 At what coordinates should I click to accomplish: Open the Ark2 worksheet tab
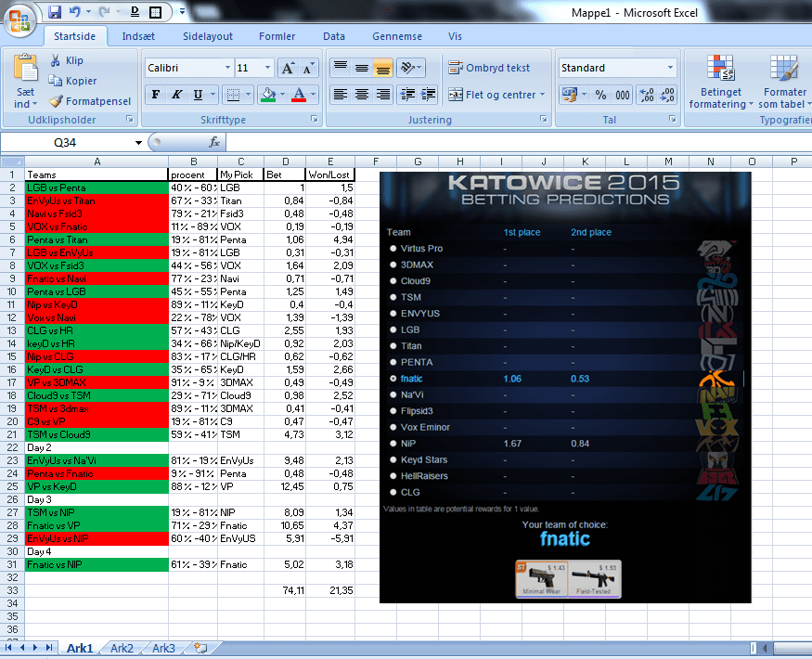[x=122, y=648]
